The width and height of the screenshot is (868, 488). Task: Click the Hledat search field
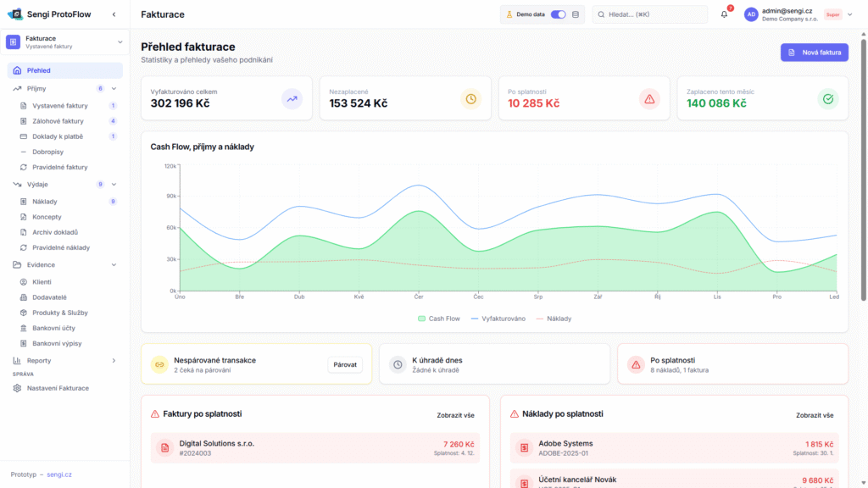[x=650, y=14]
